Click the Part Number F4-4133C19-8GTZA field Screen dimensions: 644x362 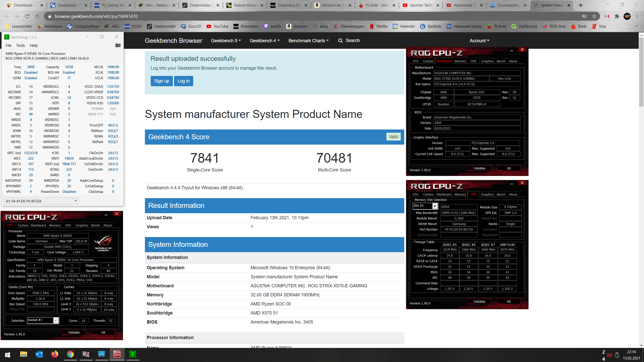[x=459, y=229]
